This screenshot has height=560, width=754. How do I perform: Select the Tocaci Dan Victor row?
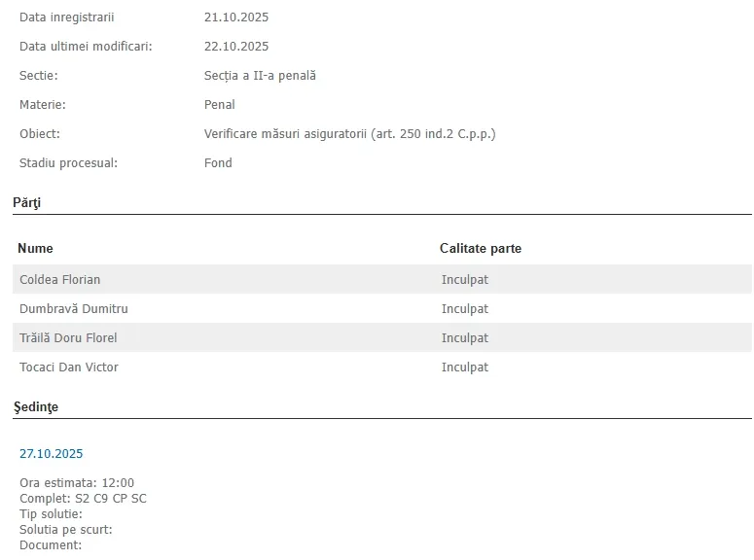[x=382, y=367]
